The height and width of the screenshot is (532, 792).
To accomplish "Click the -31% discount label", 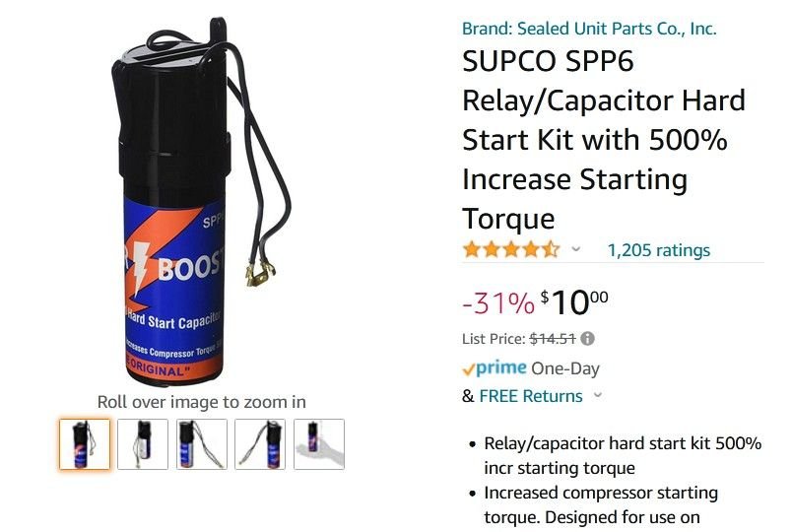I will point(498,302).
